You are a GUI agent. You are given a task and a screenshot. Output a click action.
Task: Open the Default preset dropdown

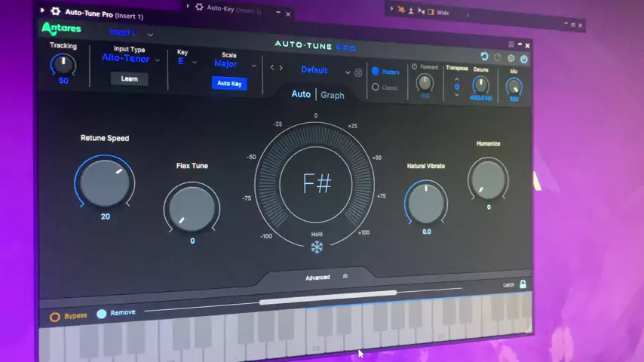324,70
